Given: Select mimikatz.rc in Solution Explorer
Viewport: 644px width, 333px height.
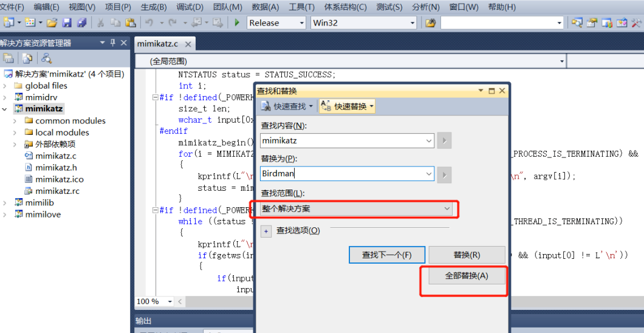Looking at the screenshot, I should (x=57, y=191).
